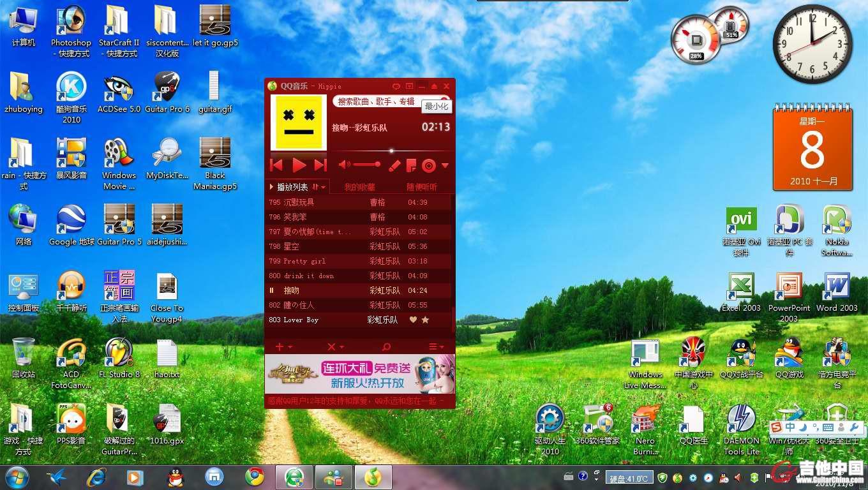The height and width of the screenshot is (490, 868).
Task: Open the hao.txt file icon
Action: [167, 359]
